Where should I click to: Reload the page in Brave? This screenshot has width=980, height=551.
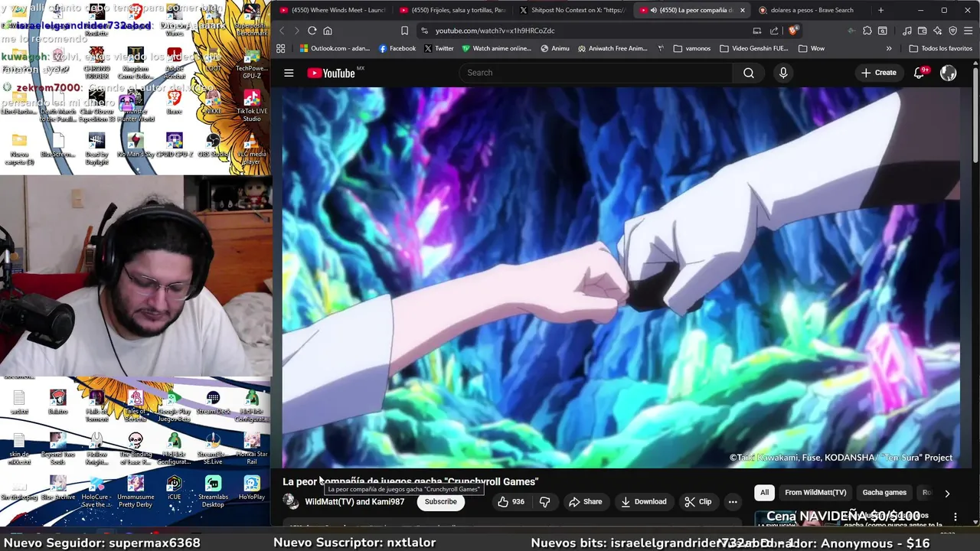[x=312, y=31]
